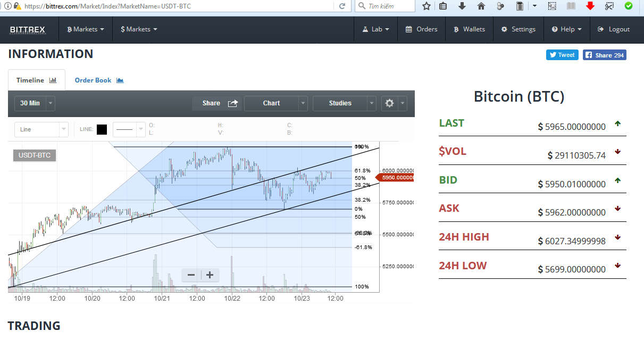Screen dimensions: 644x339
Task: Click the reader view book icon
Action: point(571,6)
